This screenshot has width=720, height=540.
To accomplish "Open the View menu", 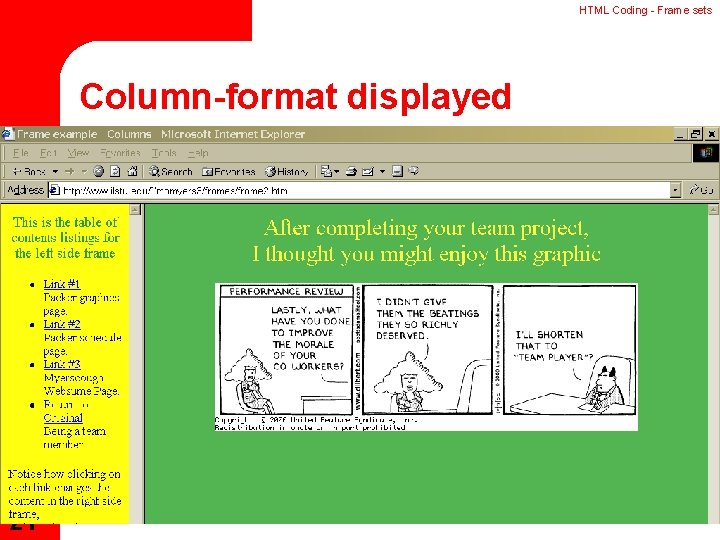I will click(x=78, y=153).
